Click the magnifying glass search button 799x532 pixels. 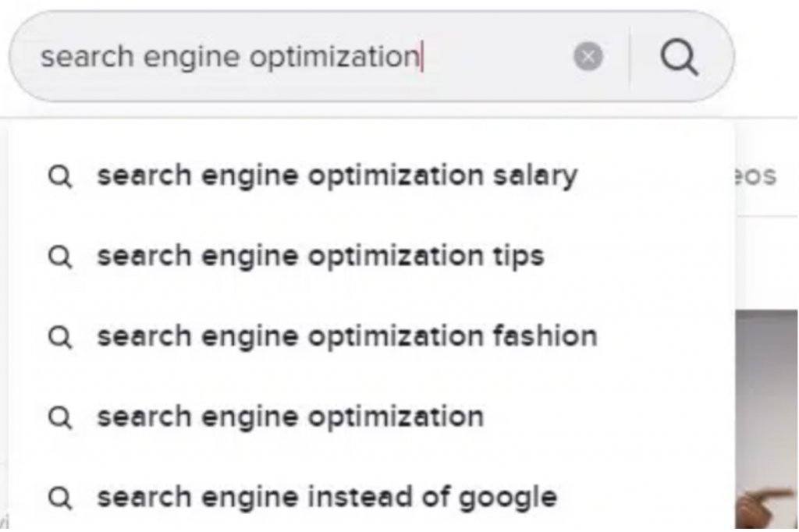pyautogui.click(x=680, y=57)
